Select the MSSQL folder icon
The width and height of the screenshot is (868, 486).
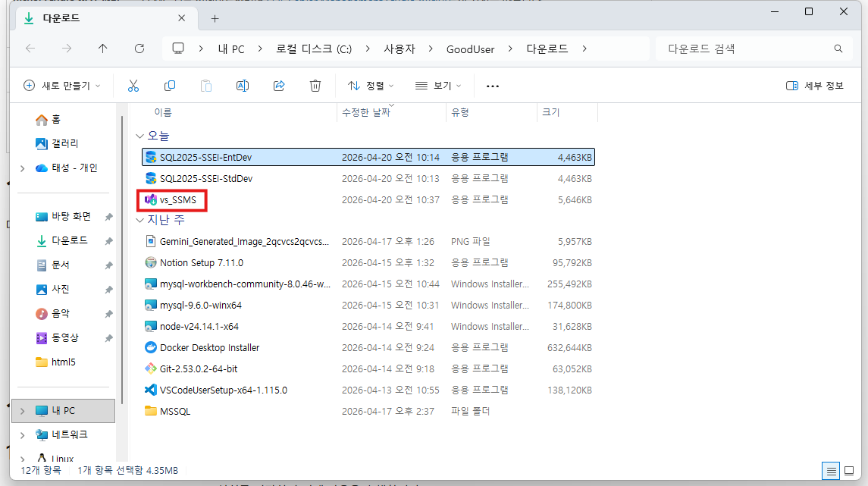[x=151, y=411]
